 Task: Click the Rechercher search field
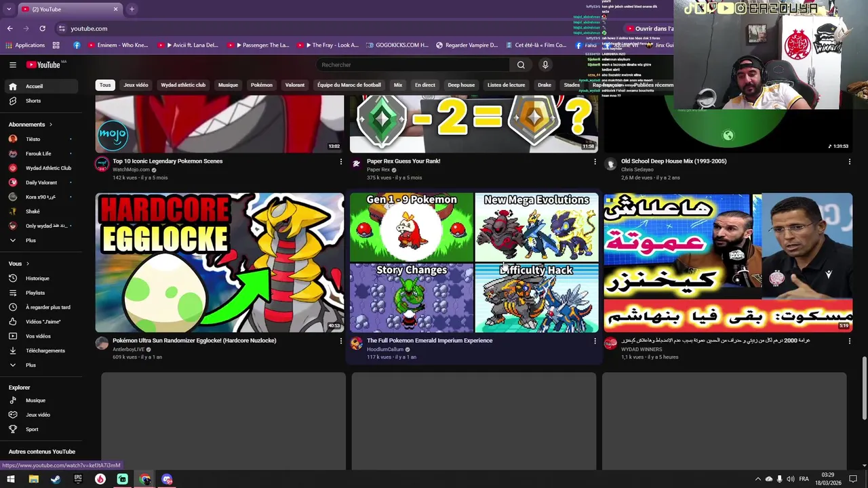tap(412, 64)
